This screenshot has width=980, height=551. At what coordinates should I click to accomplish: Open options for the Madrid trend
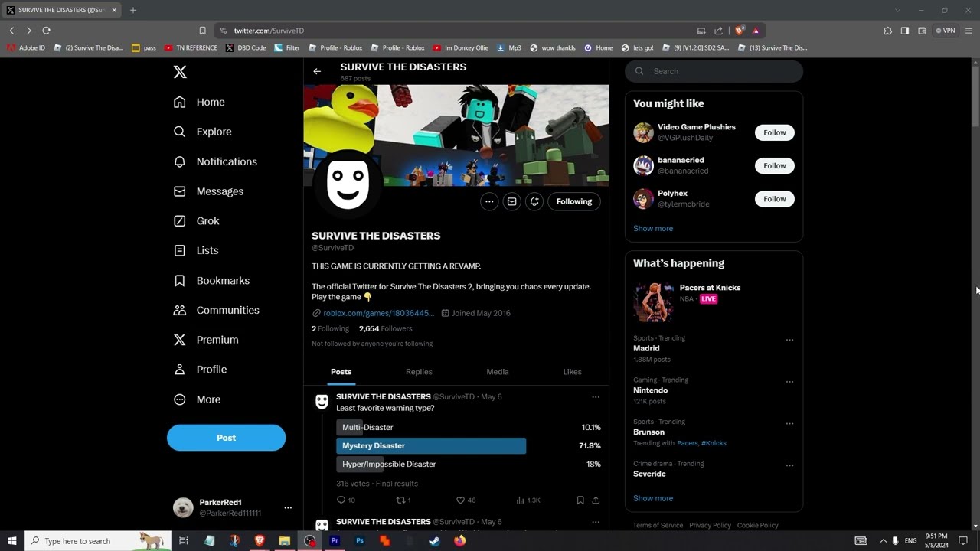pos(789,340)
